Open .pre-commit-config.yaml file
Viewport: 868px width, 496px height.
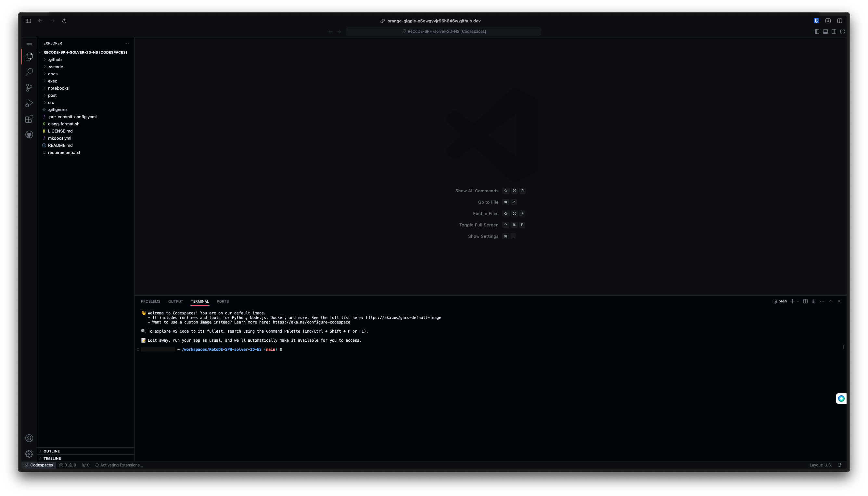click(x=85, y=117)
